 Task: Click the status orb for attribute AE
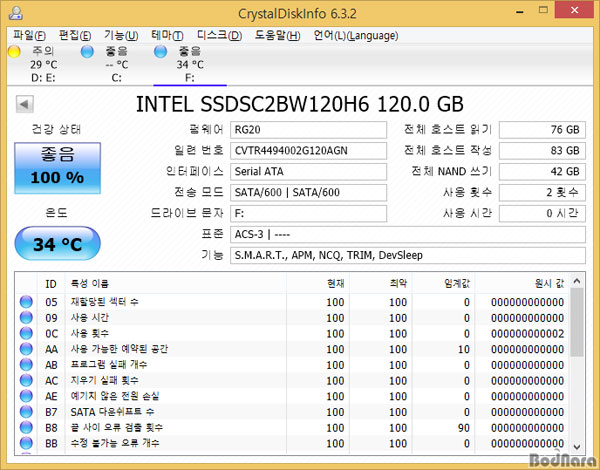click(x=26, y=396)
